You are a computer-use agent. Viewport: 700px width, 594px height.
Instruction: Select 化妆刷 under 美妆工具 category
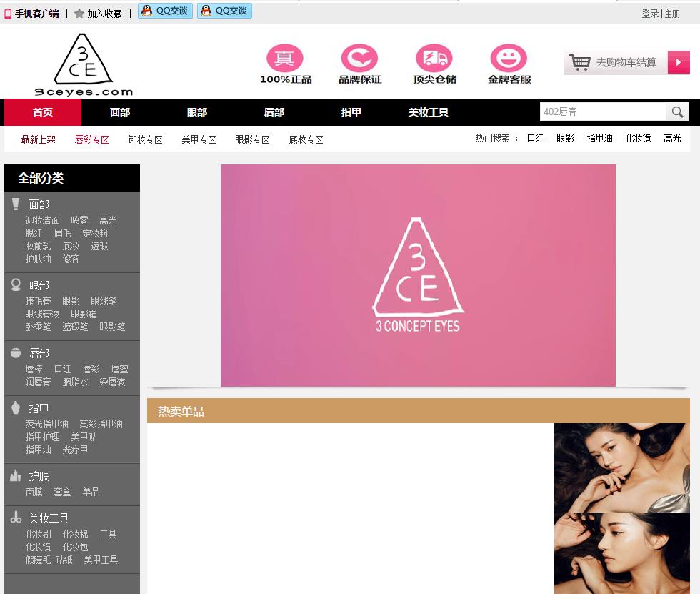[39, 534]
